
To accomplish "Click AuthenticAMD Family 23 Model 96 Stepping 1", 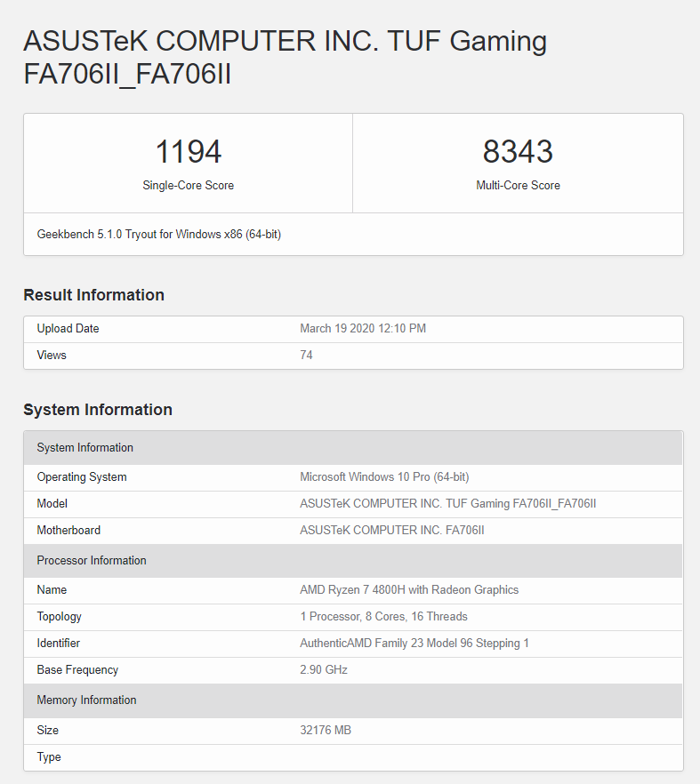I will pyautogui.click(x=414, y=643).
